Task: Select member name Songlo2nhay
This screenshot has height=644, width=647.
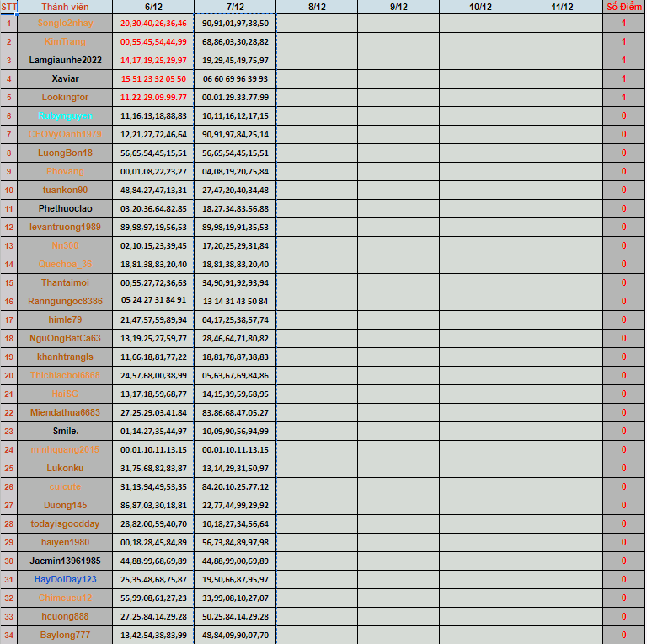Action: (x=65, y=23)
